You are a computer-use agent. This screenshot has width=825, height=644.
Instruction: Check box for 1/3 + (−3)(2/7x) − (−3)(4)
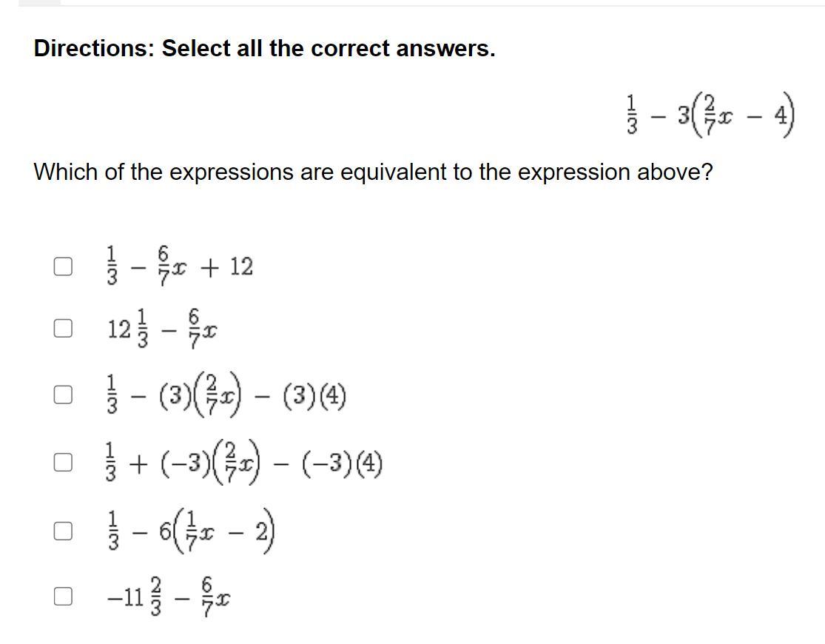pyautogui.click(x=63, y=463)
